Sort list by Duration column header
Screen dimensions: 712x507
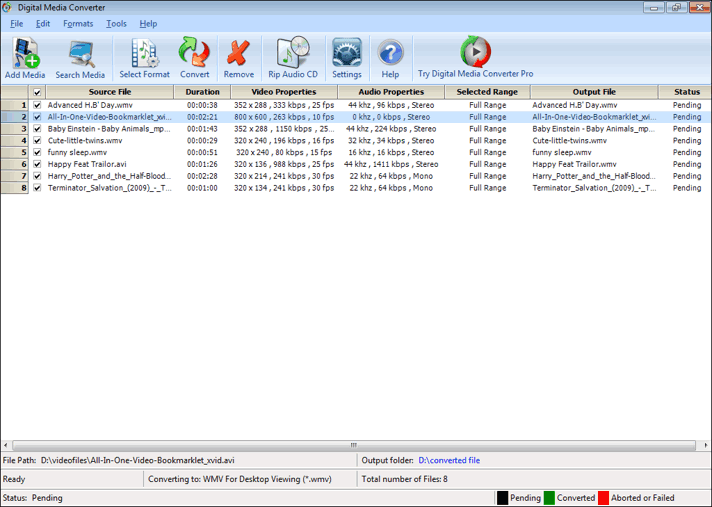pyautogui.click(x=203, y=92)
